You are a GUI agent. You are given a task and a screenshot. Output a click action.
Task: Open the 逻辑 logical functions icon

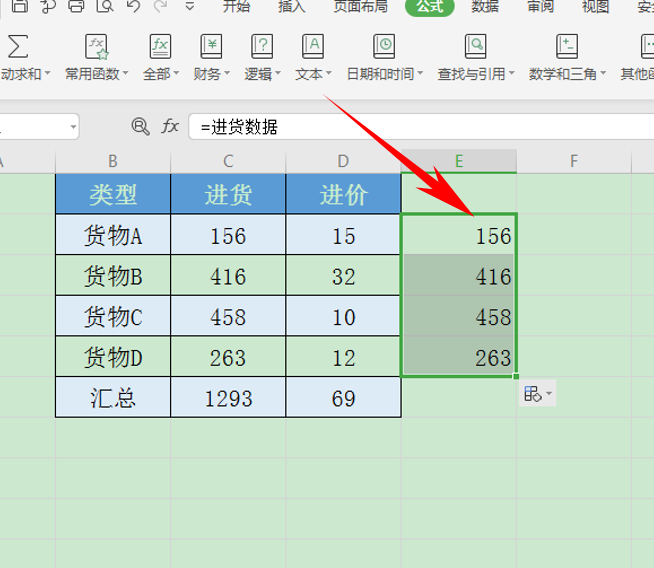point(262,46)
